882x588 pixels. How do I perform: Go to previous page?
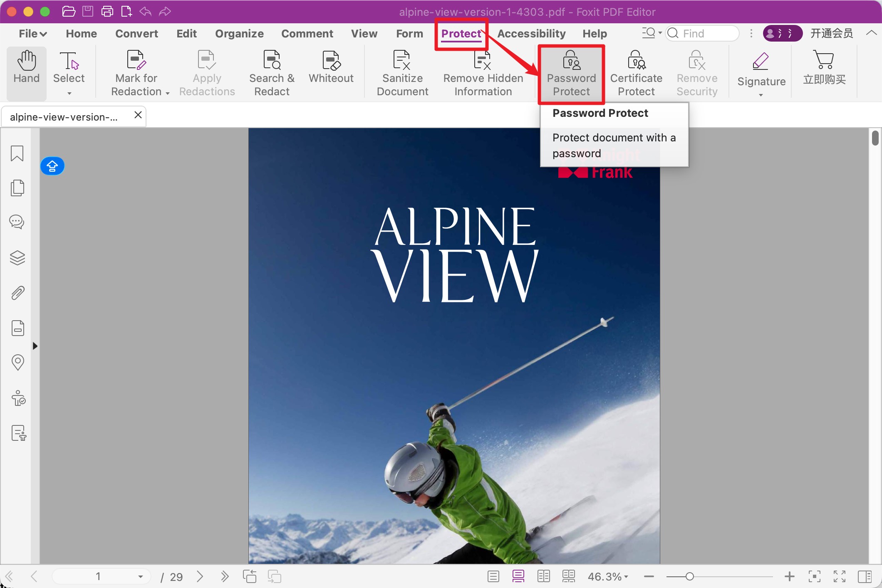tap(34, 576)
